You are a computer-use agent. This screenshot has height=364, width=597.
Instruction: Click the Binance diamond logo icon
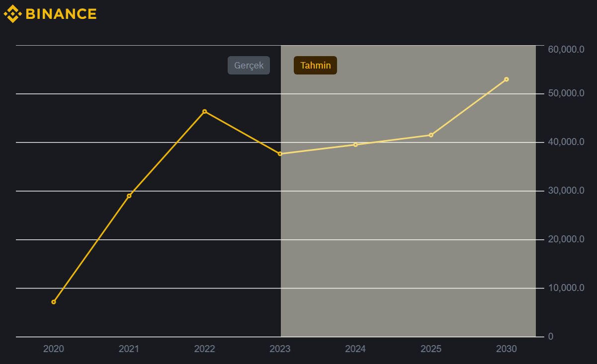coord(13,14)
